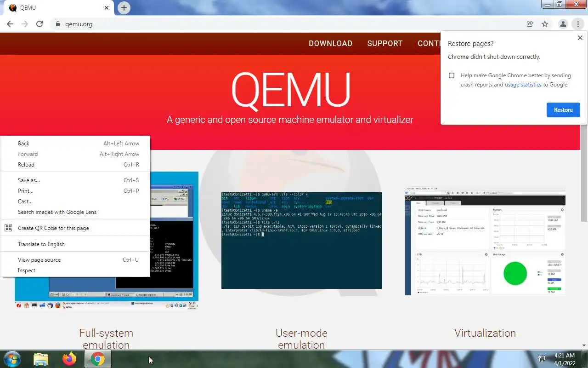The width and height of the screenshot is (588, 368).
Task: Open the share page icon in the address bar
Action: (530, 24)
